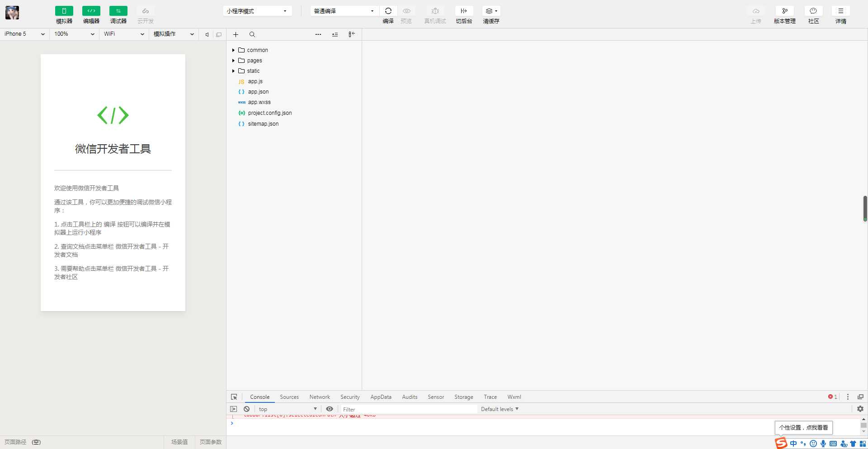Switch to the Trace tab
This screenshot has width=868, height=449.
point(490,397)
